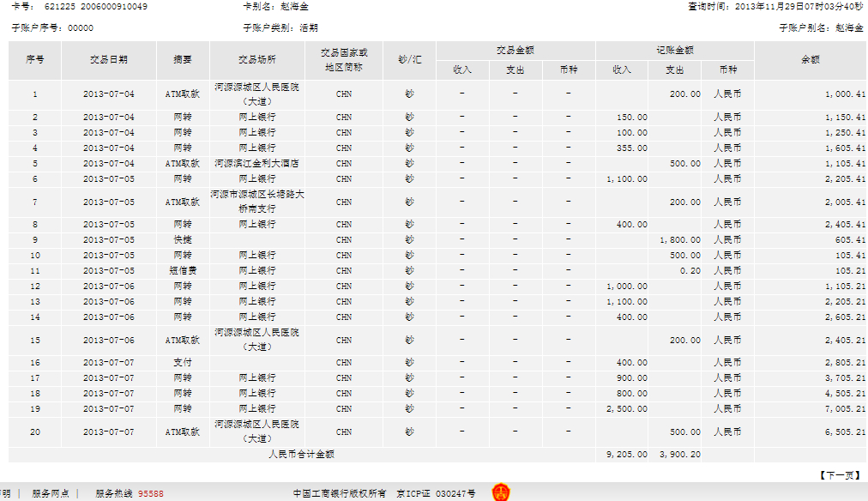Select income 2,500.00 in row 19
Viewport: 868px width, 501px height.
click(x=627, y=409)
